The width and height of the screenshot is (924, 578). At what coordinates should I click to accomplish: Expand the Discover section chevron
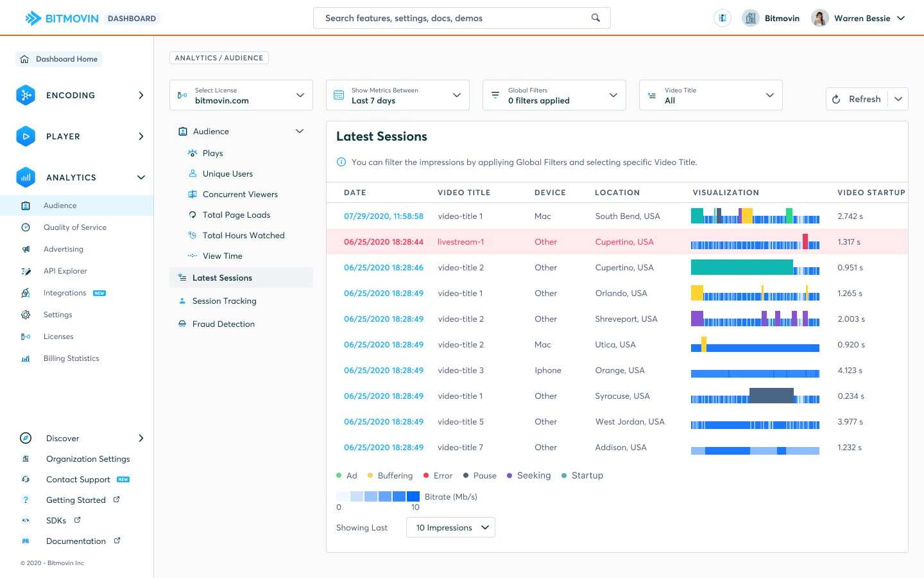pyautogui.click(x=141, y=438)
